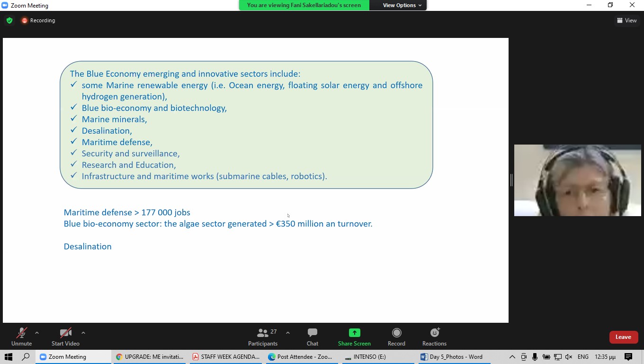Click the muted volume tray icon
Viewport: 644px width, 364px height.
point(569,357)
